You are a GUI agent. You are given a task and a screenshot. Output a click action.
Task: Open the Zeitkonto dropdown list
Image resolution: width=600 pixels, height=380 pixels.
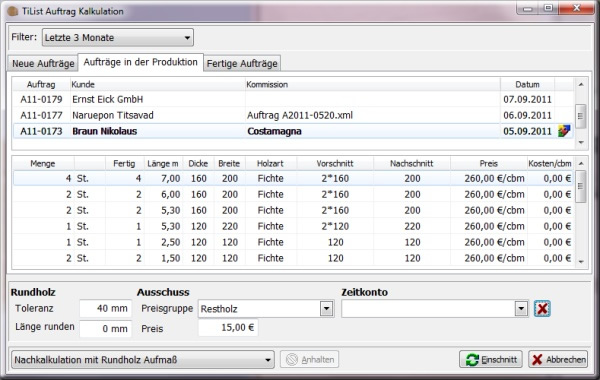coord(521,308)
